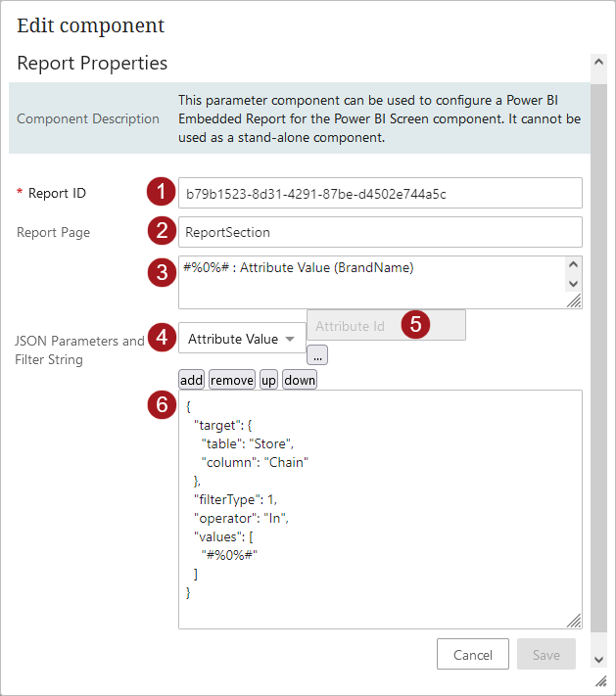Viewport: 616px width, 696px height.
Task: Click the Report ID input field
Action: click(380, 193)
